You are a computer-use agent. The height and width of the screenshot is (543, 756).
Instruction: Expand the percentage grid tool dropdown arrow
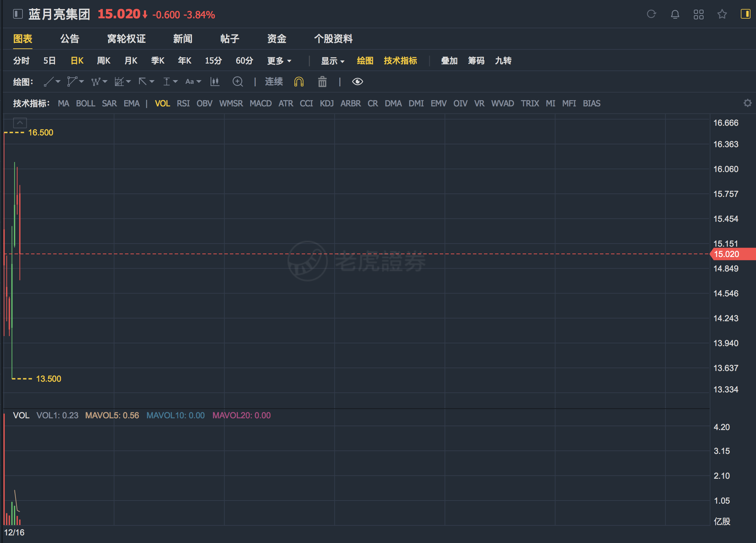click(128, 82)
